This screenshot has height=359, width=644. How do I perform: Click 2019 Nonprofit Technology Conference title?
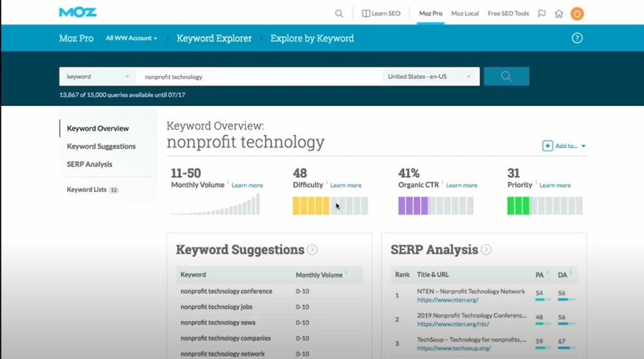click(471, 315)
